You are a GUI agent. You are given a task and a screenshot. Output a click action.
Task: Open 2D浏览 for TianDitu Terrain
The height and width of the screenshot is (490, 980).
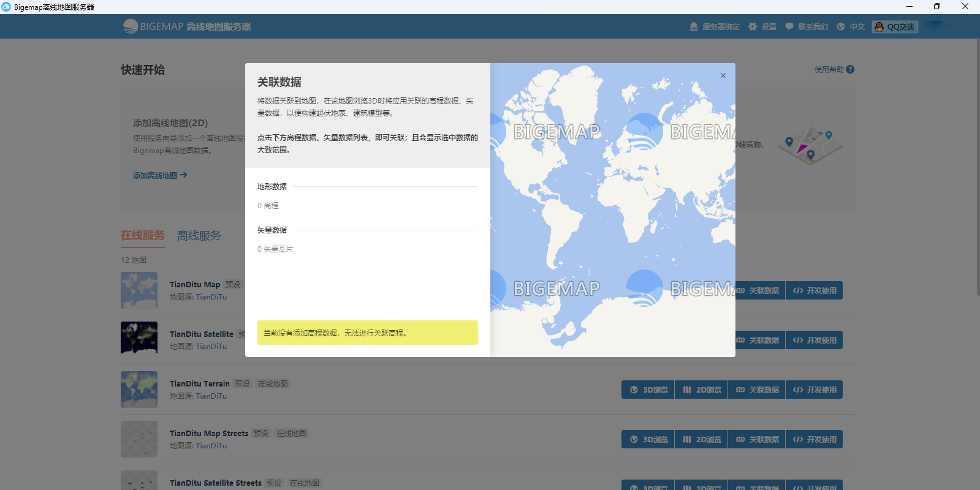[x=701, y=390]
